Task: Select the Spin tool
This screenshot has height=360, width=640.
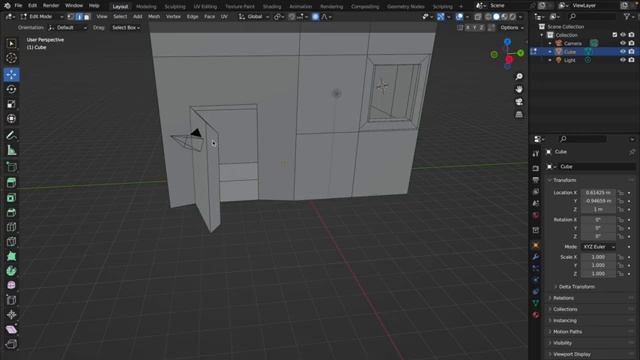Action: click(x=11, y=271)
